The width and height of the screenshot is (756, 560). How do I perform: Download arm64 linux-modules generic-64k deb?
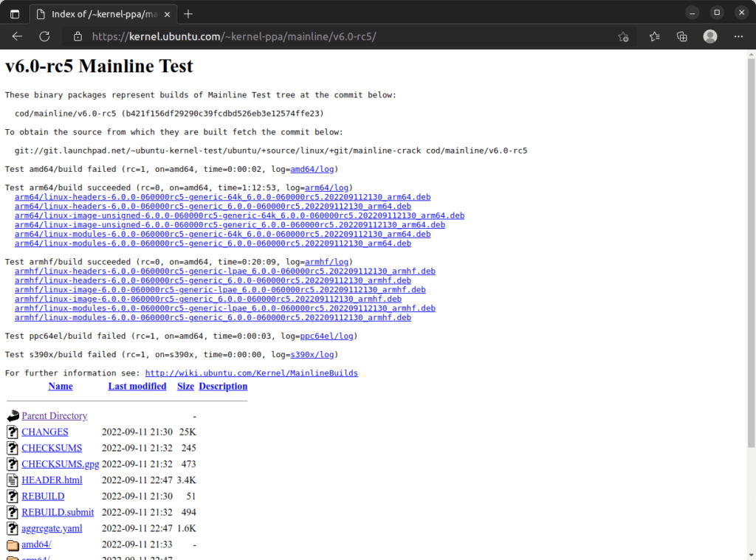point(222,234)
